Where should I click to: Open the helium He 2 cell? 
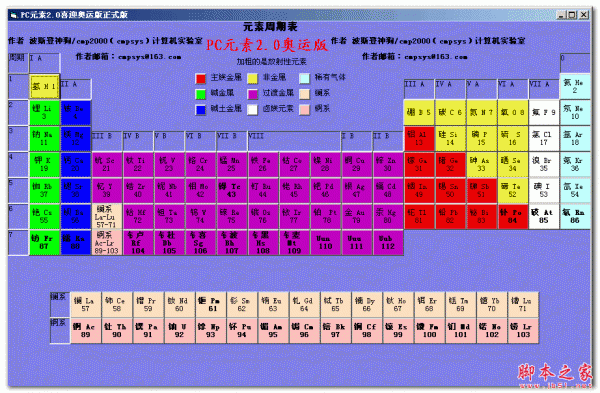click(575, 86)
